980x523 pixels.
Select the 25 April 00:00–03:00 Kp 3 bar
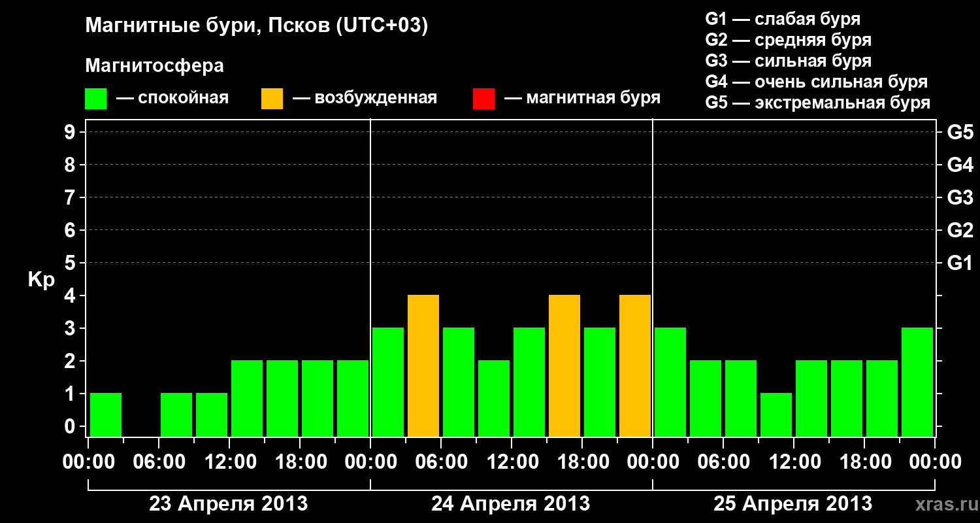[x=670, y=382]
